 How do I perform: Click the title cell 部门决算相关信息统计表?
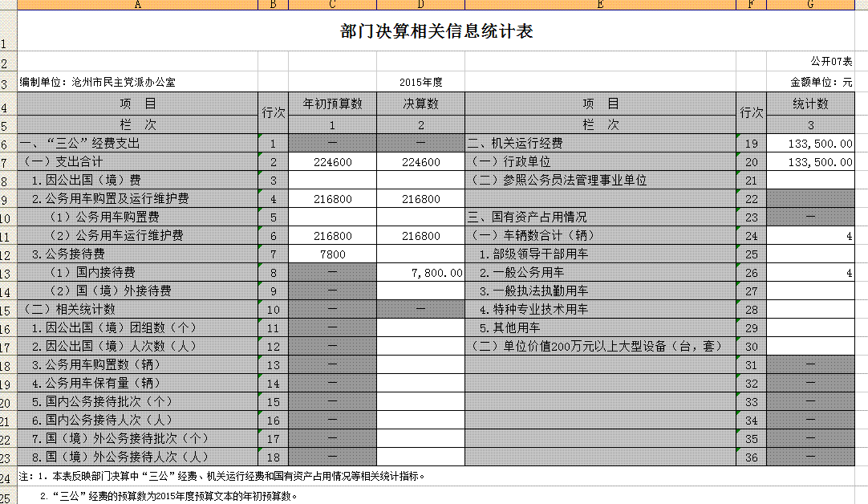436,32
